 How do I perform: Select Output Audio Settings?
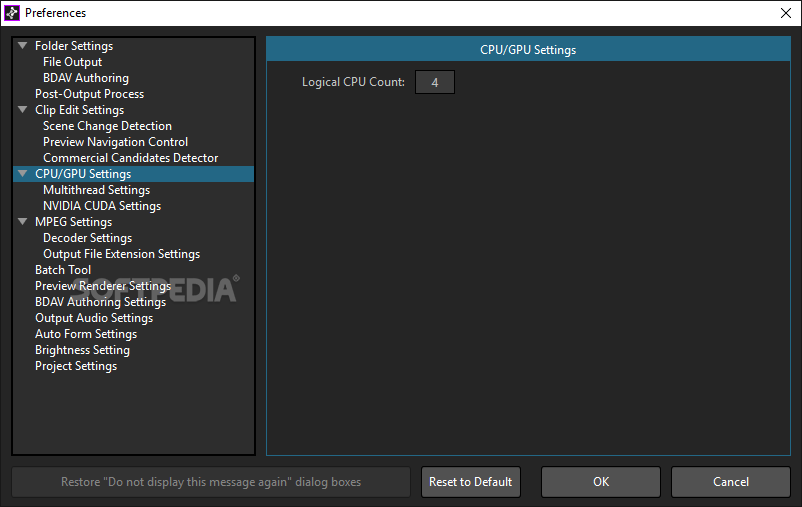click(x=94, y=318)
